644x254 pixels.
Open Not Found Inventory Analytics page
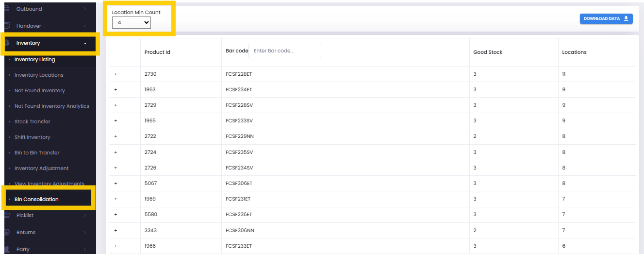pos(52,106)
